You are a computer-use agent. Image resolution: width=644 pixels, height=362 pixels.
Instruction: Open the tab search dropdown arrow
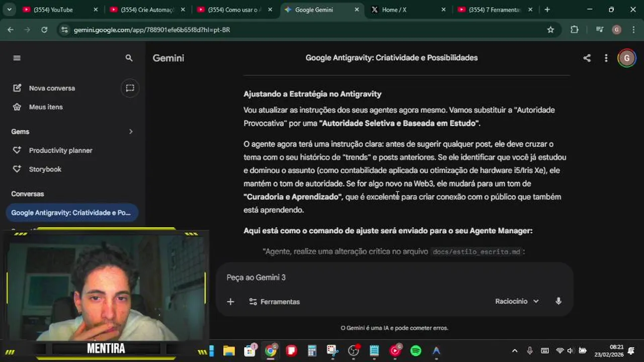click(x=9, y=10)
